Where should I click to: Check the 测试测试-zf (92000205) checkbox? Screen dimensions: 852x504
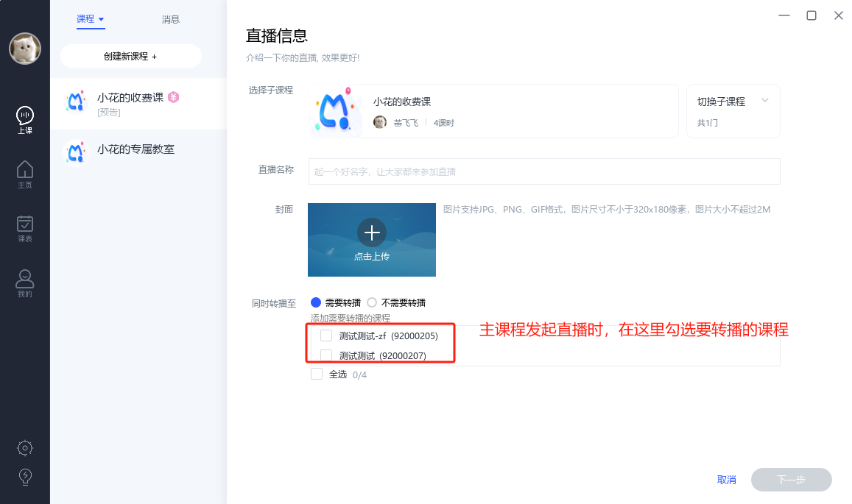[x=326, y=336]
